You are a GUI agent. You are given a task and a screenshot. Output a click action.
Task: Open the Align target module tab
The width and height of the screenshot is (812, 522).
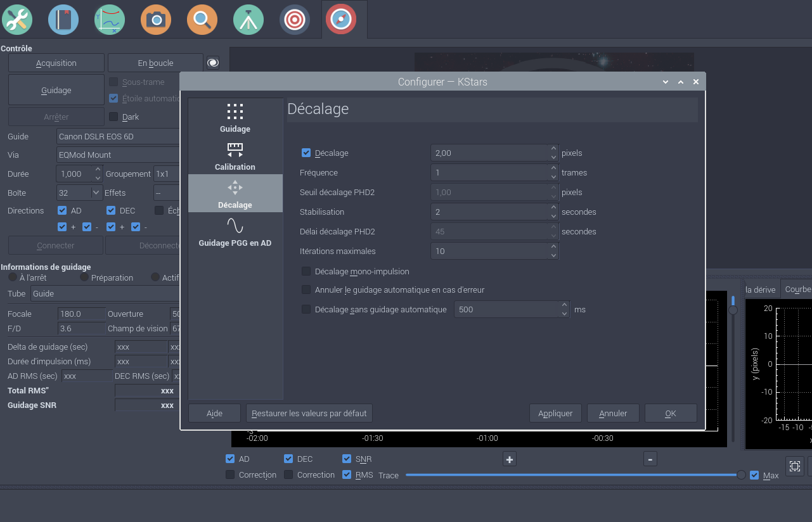click(x=295, y=20)
